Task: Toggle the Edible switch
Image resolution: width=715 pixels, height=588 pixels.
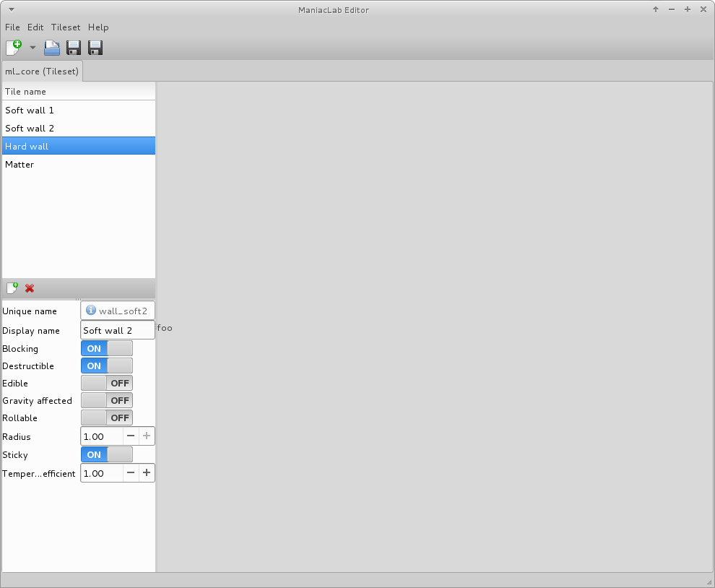Action: pyautogui.click(x=107, y=383)
